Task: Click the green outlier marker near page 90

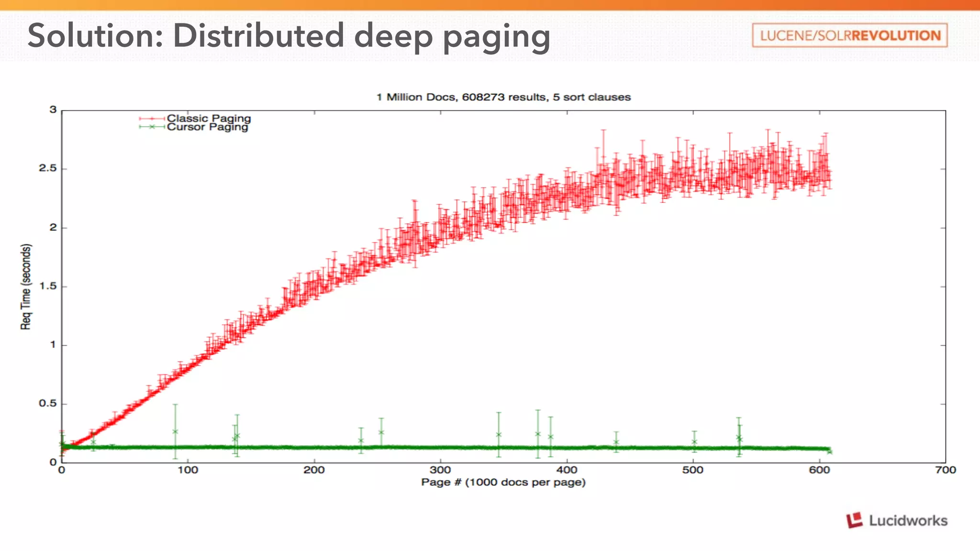Action: click(175, 431)
